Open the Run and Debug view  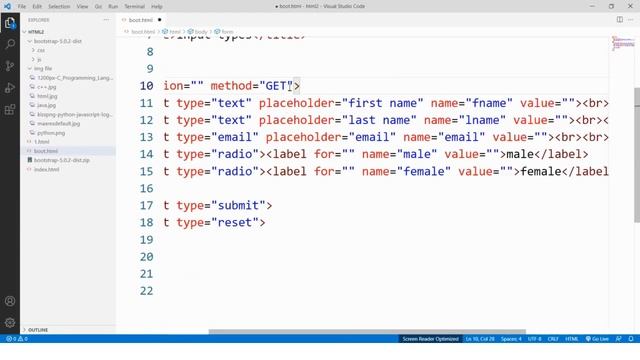[10, 87]
